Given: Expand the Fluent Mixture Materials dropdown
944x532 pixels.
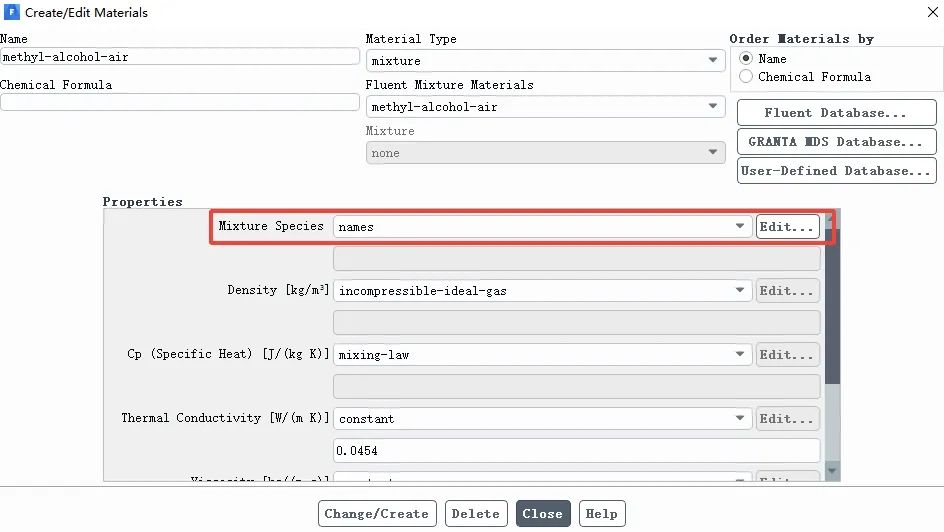Looking at the screenshot, I should [544, 107].
